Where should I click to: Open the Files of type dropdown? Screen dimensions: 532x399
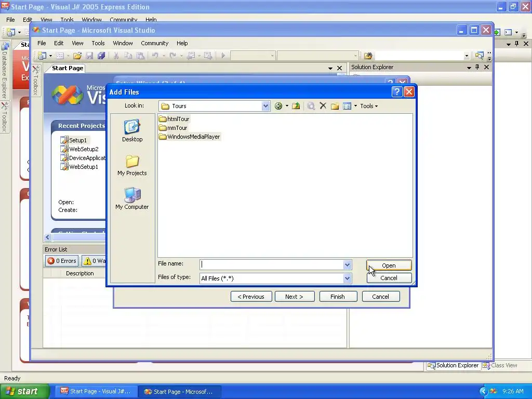[x=347, y=278]
